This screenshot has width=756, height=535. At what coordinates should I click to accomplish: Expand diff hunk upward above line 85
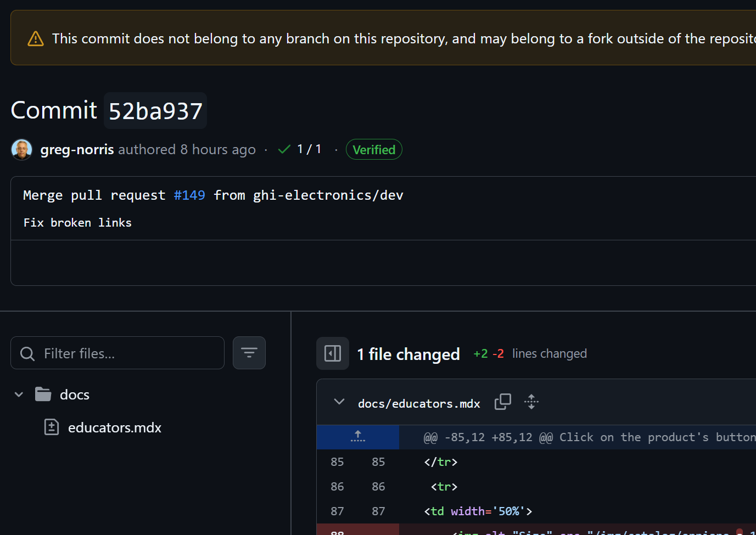[358, 437]
